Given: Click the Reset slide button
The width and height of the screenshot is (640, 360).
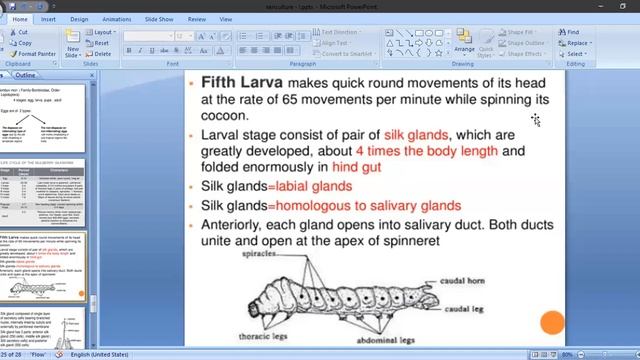Looking at the screenshot, I should (x=97, y=43).
